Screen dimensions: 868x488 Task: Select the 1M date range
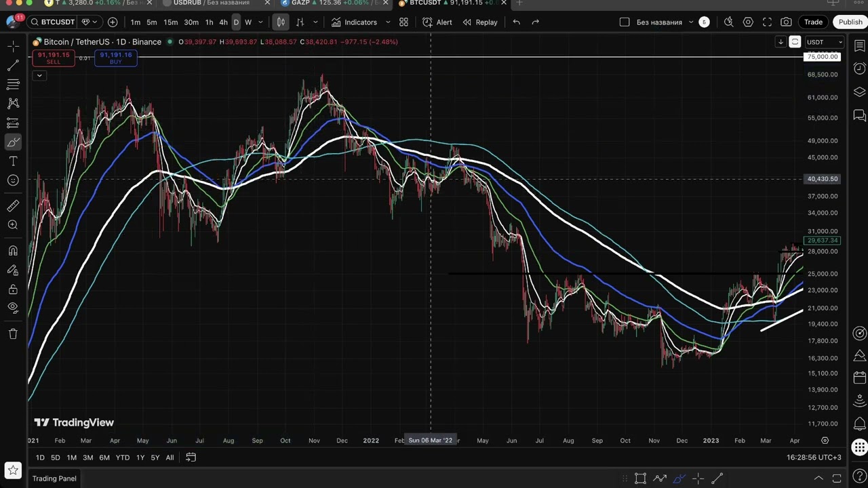click(71, 457)
